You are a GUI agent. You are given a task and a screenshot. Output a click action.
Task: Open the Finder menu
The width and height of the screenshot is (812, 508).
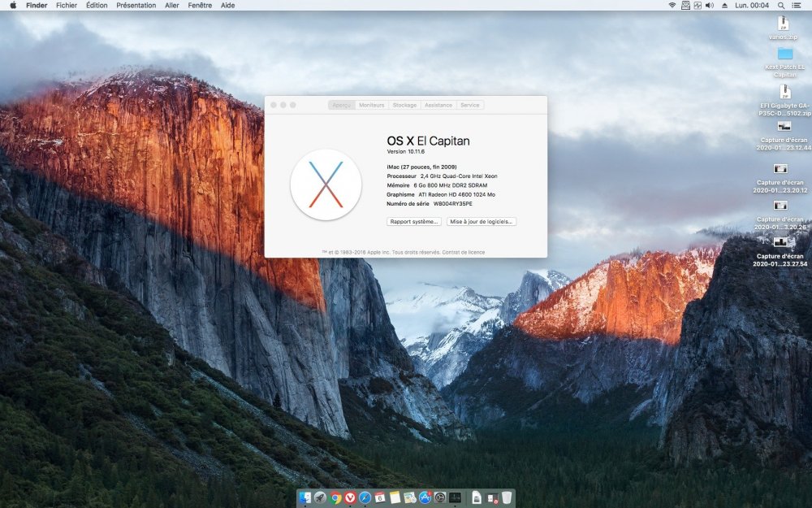(37, 5)
